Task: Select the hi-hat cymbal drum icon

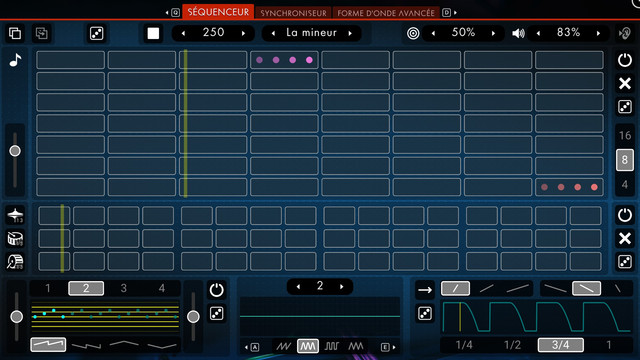Action: (x=15, y=215)
